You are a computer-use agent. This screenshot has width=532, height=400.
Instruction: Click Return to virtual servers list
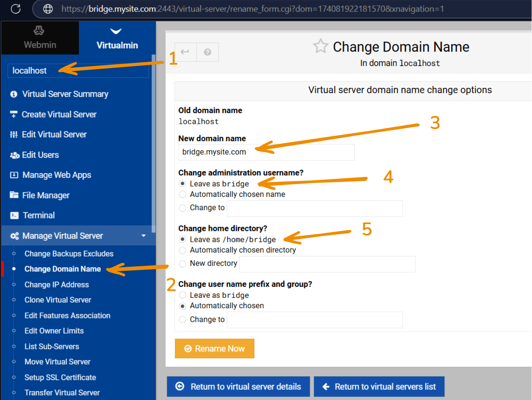coord(379,386)
